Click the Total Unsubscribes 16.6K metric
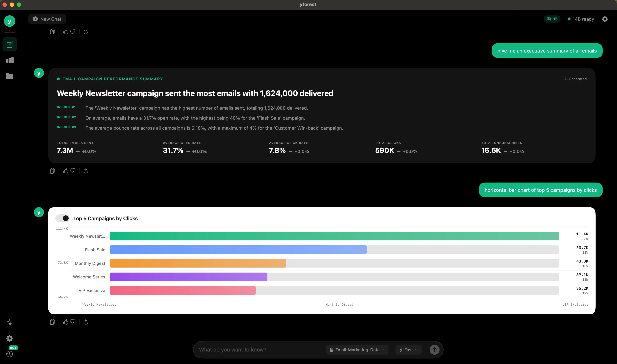The height and width of the screenshot is (364, 617). click(x=502, y=148)
